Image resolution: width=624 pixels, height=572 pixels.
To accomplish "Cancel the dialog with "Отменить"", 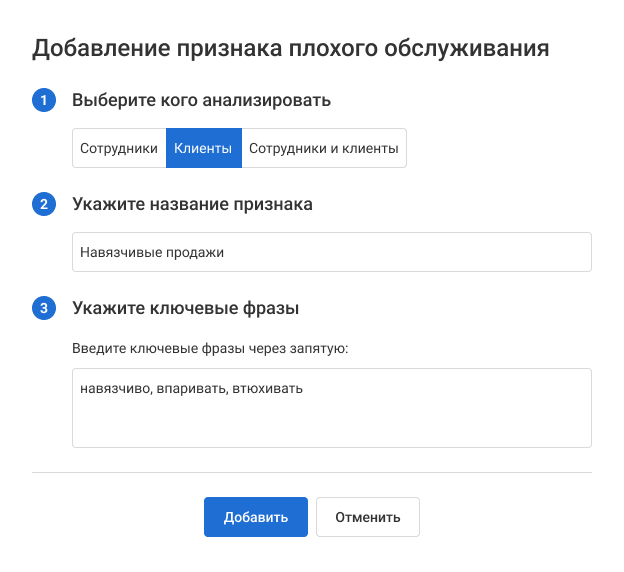I will (367, 517).
